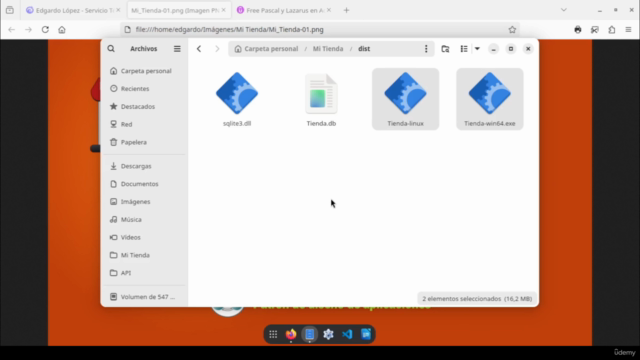This screenshot has height=360, width=640.
Task: Click the Archivos sidebar title
Action: coord(144,49)
